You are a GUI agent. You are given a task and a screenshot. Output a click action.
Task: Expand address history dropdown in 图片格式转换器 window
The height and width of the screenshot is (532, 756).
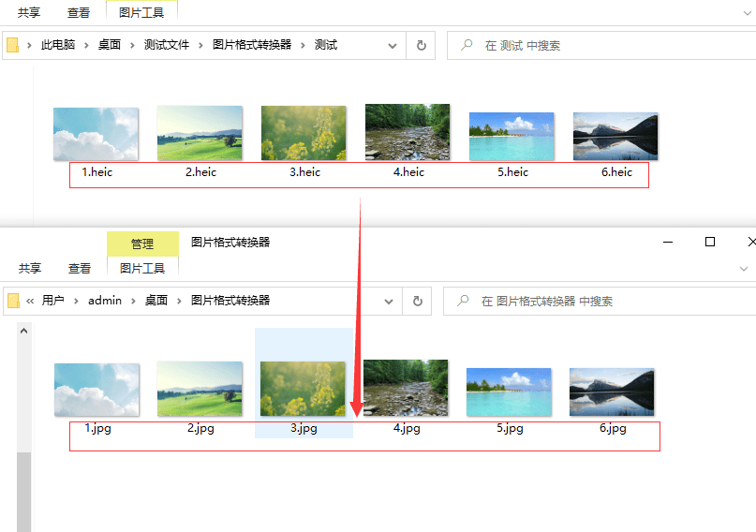pos(389,302)
